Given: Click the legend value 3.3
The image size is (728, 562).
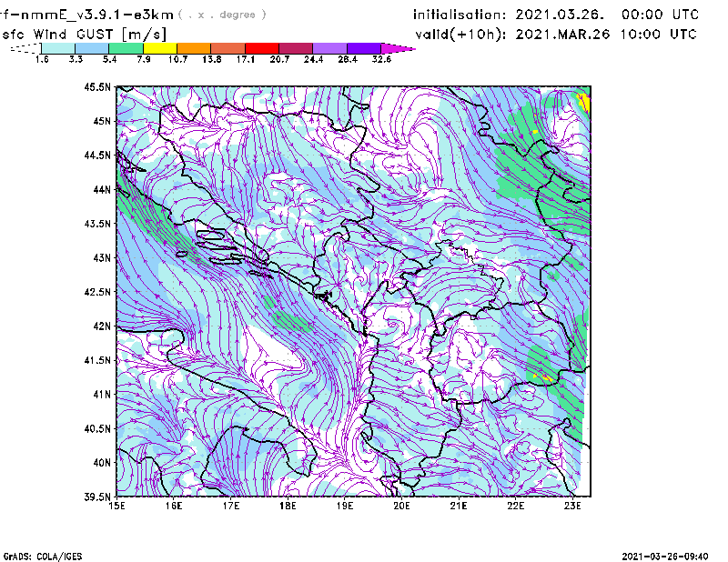Looking at the screenshot, I should (x=76, y=59).
